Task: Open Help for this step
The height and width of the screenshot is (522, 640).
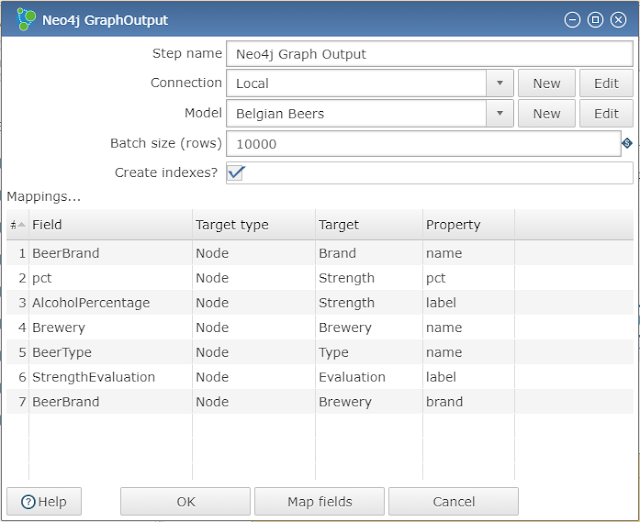Action: [44, 502]
